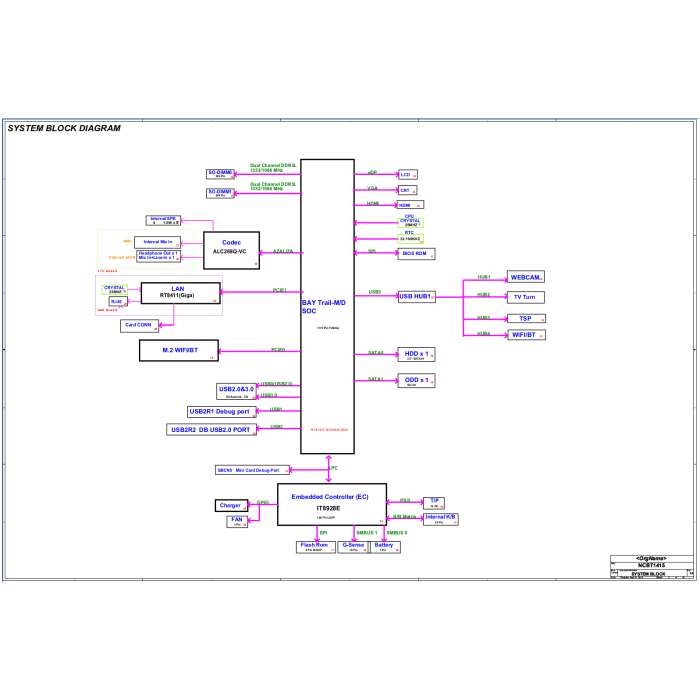Viewport: 700px width, 700px height.
Task: Click the BAY Trail-M/D SOC block
Action: click(327, 306)
